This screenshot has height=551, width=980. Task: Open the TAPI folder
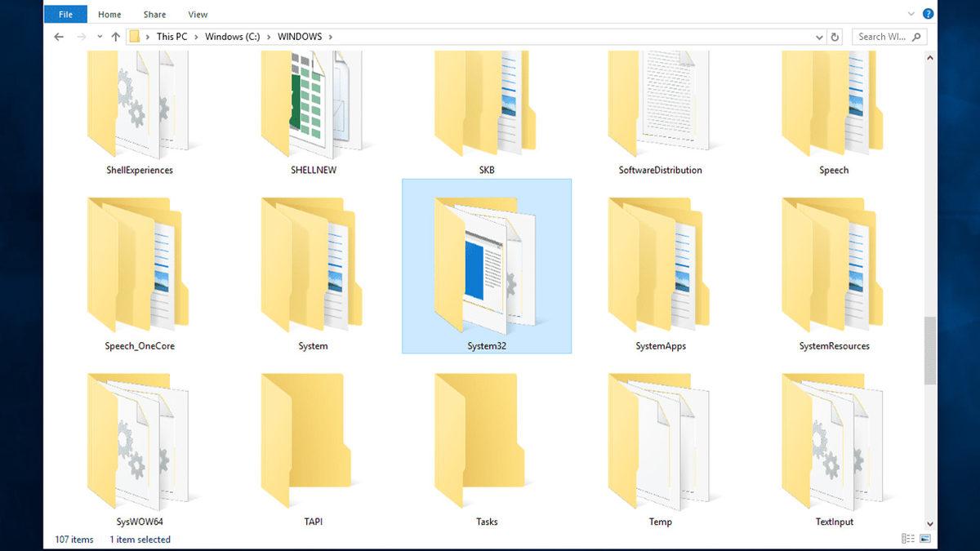pos(313,441)
